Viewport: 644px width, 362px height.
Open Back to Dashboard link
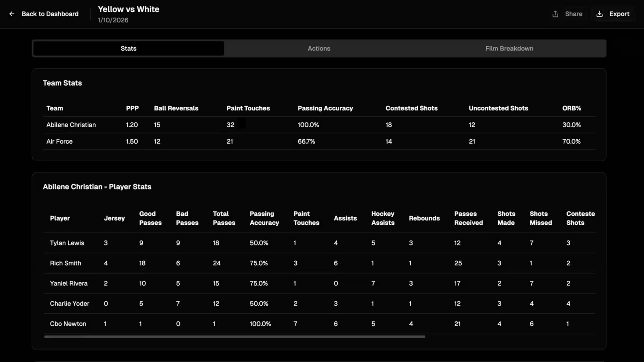(x=50, y=14)
